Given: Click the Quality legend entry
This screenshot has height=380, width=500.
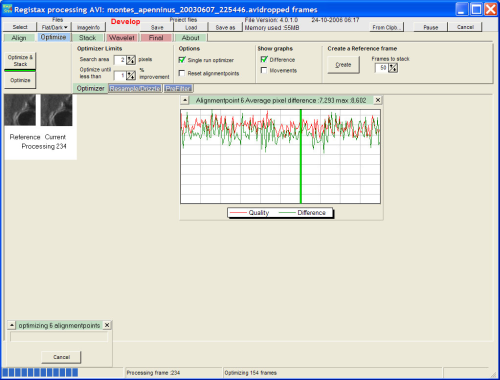Looking at the screenshot, I should (249, 213).
